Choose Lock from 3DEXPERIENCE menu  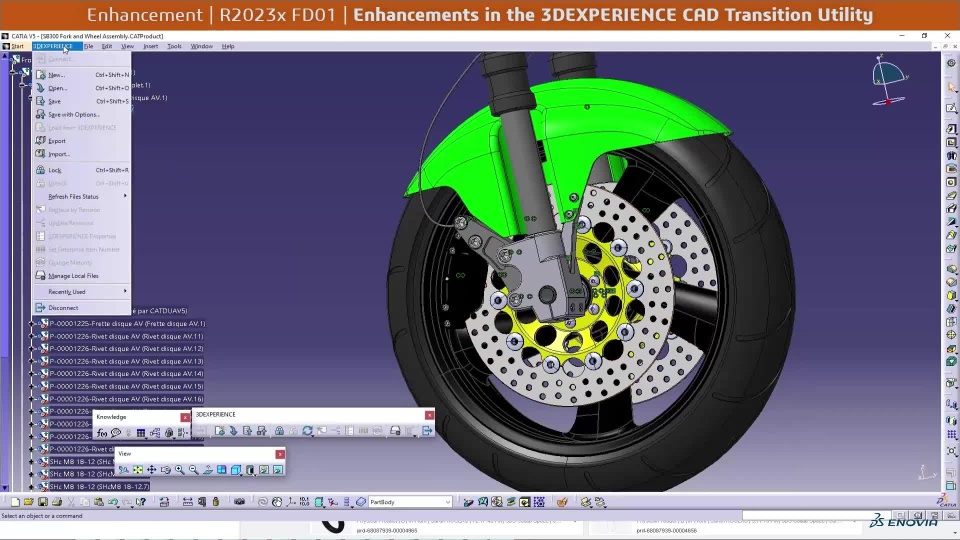[81, 170]
